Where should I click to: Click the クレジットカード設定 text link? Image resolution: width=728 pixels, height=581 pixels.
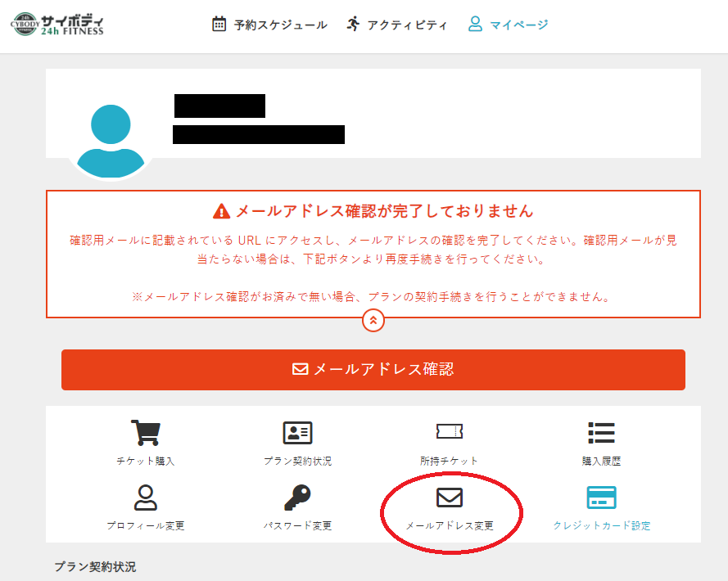pyautogui.click(x=601, y=525)
